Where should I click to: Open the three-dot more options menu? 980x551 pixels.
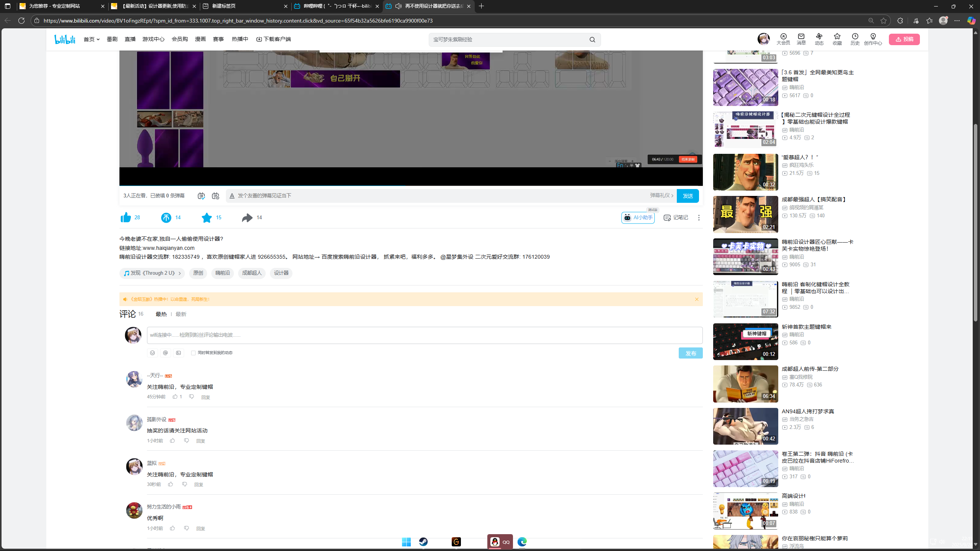[699, 217]
